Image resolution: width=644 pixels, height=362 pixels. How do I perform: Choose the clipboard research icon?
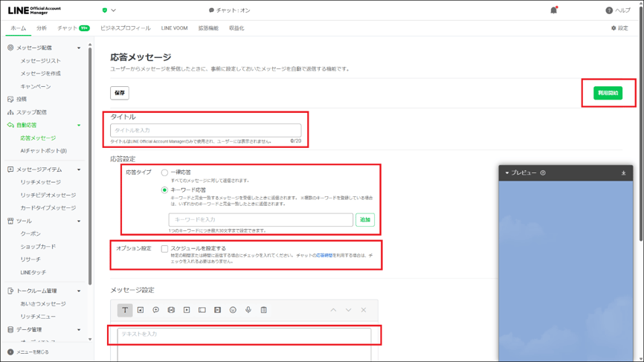pos(264,310)
